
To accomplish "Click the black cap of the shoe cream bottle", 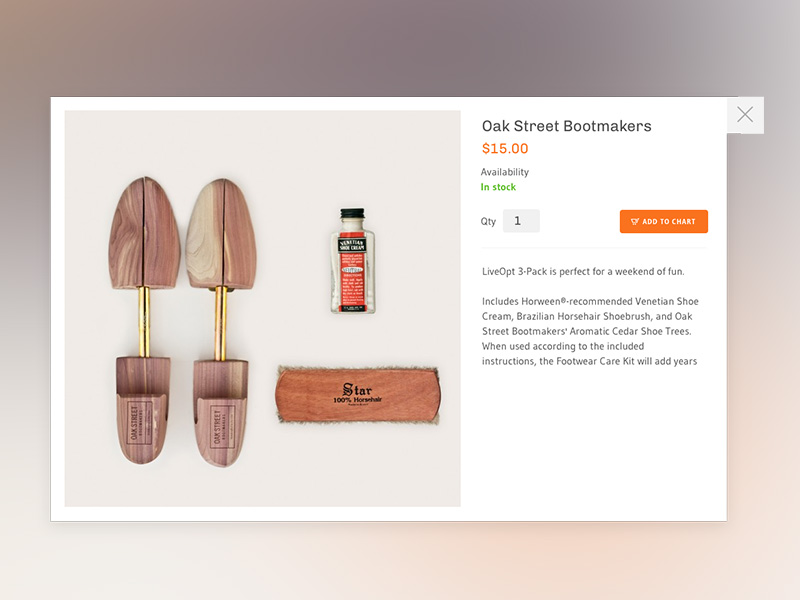I will (353, 213).
